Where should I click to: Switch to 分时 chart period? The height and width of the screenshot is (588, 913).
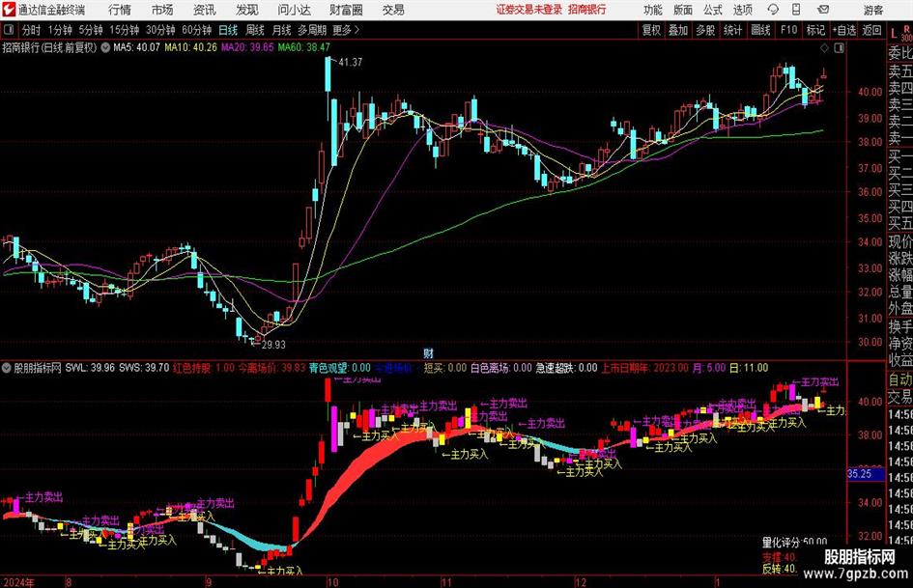tap(31, 30)
